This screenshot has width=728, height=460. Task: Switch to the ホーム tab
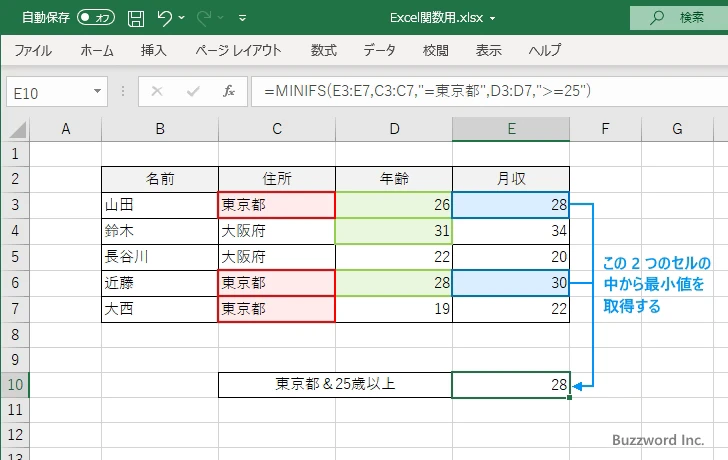(x=97, y=50)
